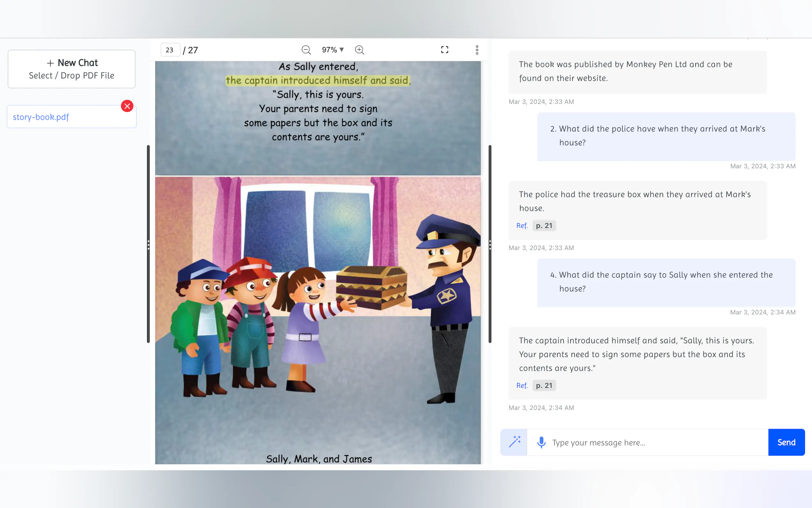Screen dimensions: 812x508
Task: Open story-book.pdf from the file list
Action: coord(41,117)
